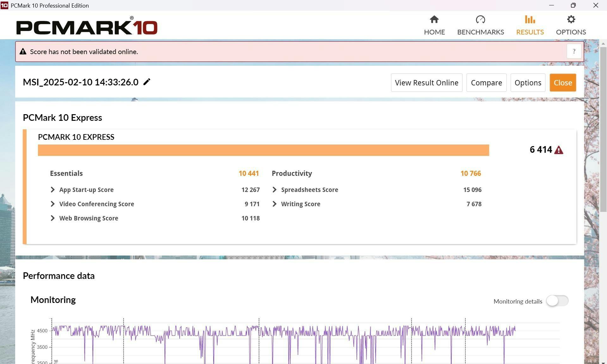Click the orange Close button
Image resolution: width=607 pixels, height=364 pixels.
tap(563, 83)
